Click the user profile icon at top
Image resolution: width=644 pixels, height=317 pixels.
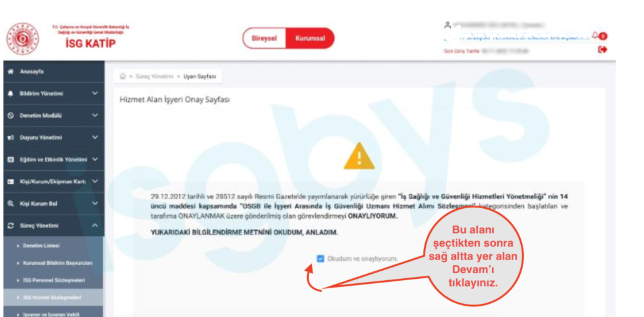(447, 25)
